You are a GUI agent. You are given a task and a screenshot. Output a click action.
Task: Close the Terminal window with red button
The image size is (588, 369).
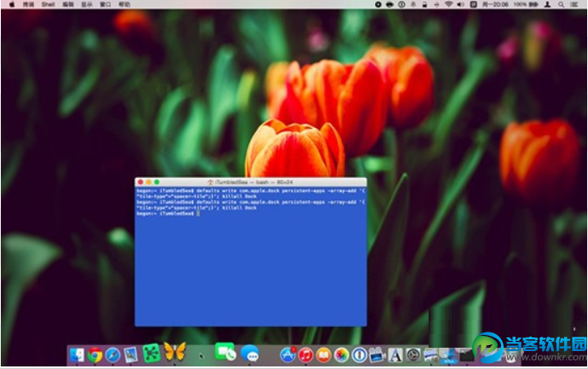click(141, 182)
